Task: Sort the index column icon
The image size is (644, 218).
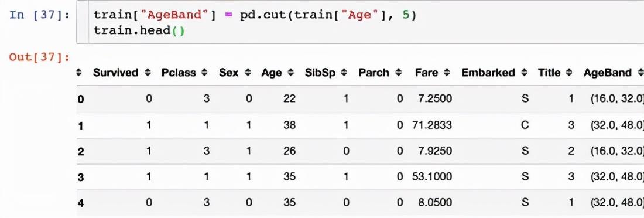Action: pyautogui.click(x=79, y=73)
